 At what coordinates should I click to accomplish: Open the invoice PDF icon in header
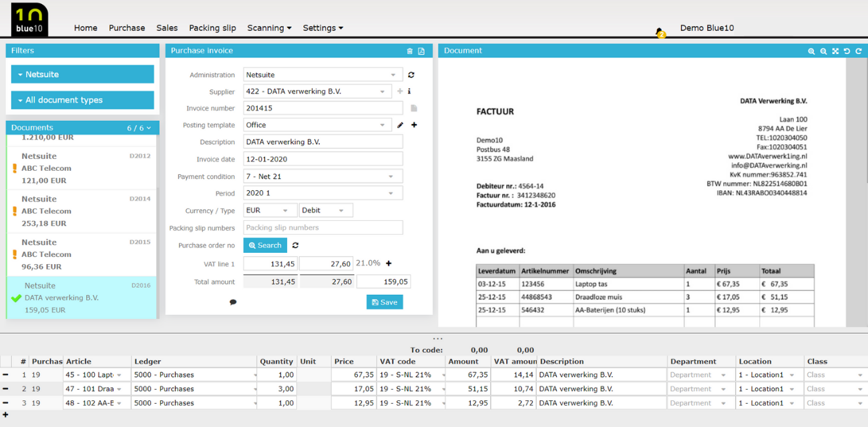421,51
